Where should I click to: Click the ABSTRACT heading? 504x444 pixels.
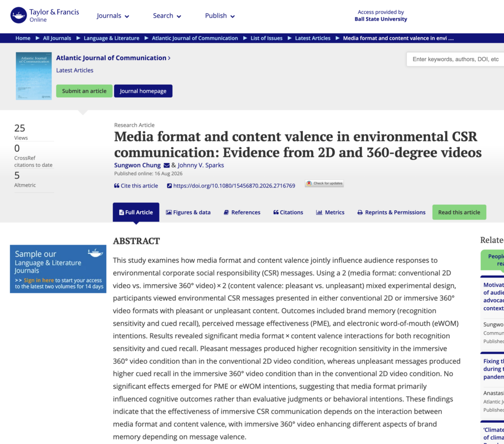point(136,241)
